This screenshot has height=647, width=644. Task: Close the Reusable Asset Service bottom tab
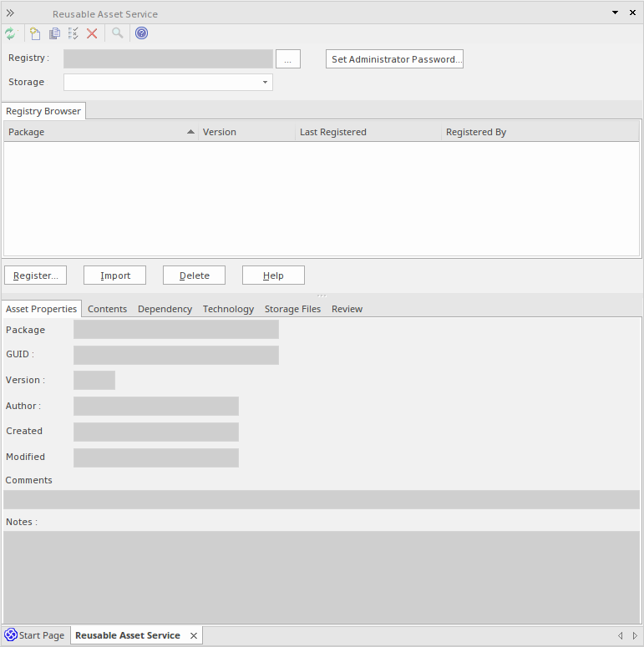point(193,635)
